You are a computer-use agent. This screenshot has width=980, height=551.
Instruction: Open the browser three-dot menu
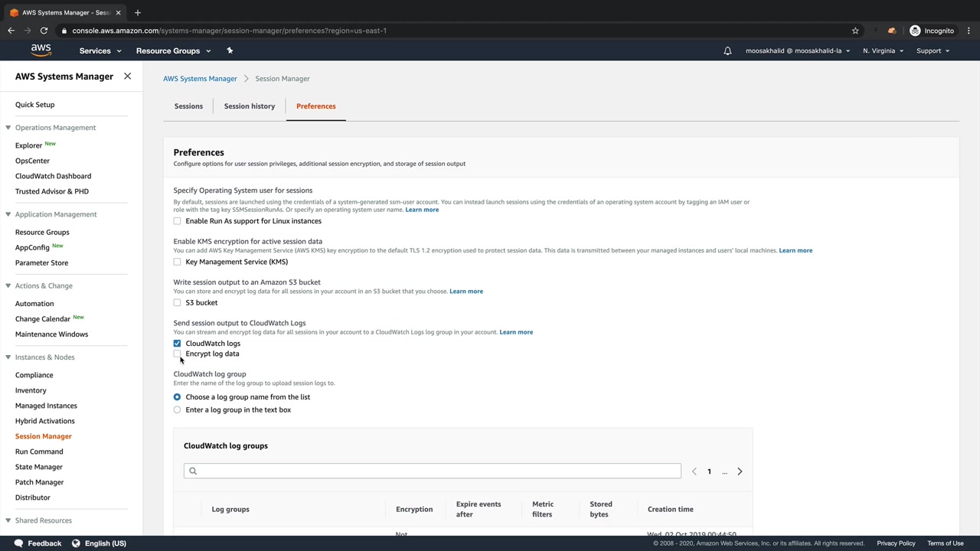(x=969, y=31)
